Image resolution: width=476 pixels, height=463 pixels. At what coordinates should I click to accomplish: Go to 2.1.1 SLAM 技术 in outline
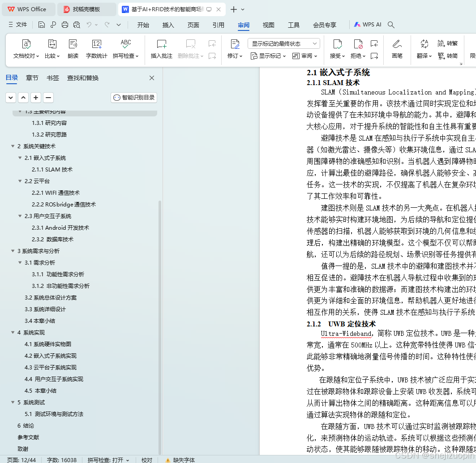click(x=52, y=170)
